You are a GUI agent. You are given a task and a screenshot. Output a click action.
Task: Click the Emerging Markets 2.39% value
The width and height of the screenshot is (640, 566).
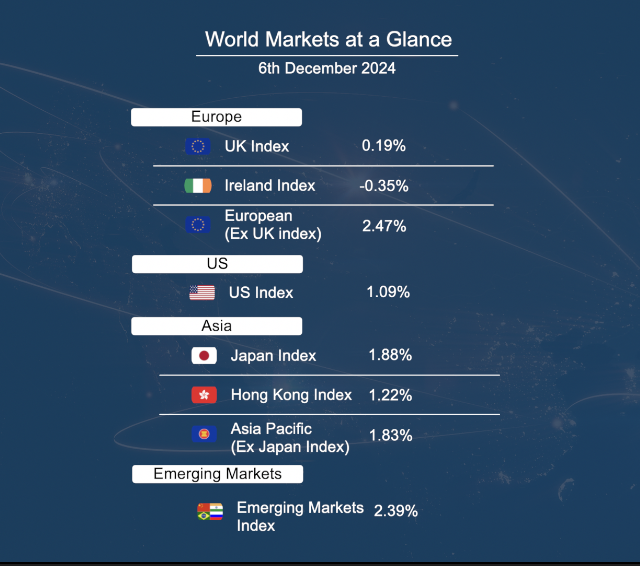pos(396,510)
